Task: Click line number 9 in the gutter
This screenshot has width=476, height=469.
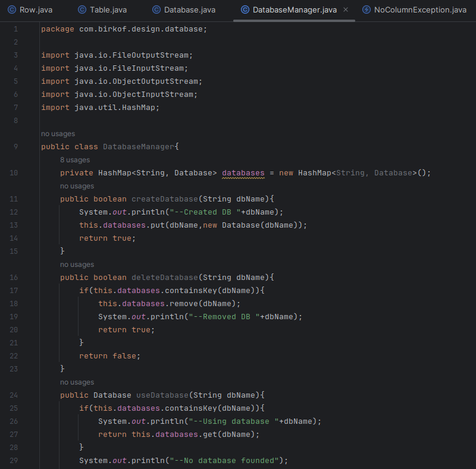Action: tap(16, 147)
